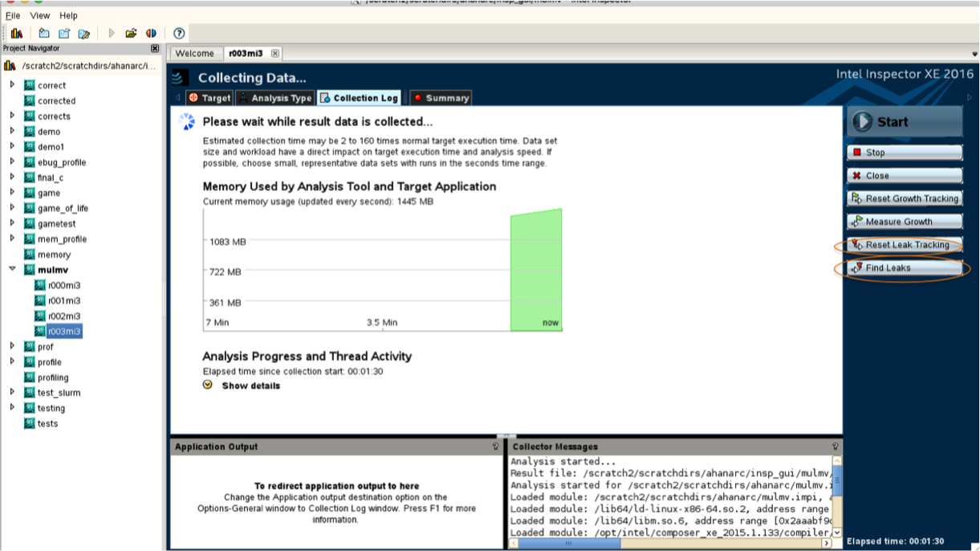Collapse the mulmv project tree
Screen dimensions: 980x551
click(10, 269)
